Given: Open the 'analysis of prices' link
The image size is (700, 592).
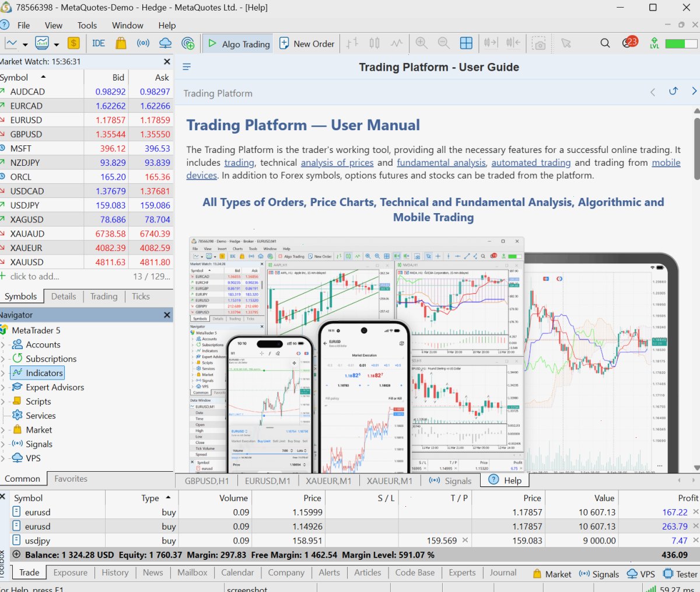Looking at the screenshot, I should (x=337, y=163).
